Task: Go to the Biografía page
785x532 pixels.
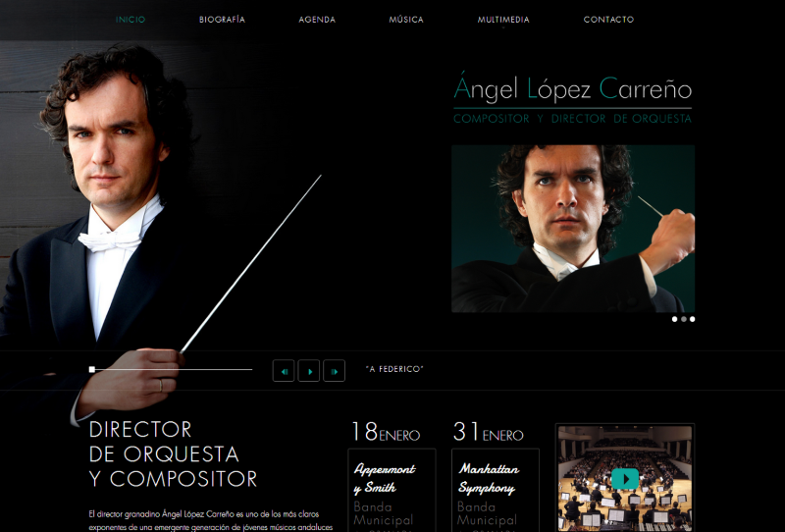Action: click(x=223, y=20)
